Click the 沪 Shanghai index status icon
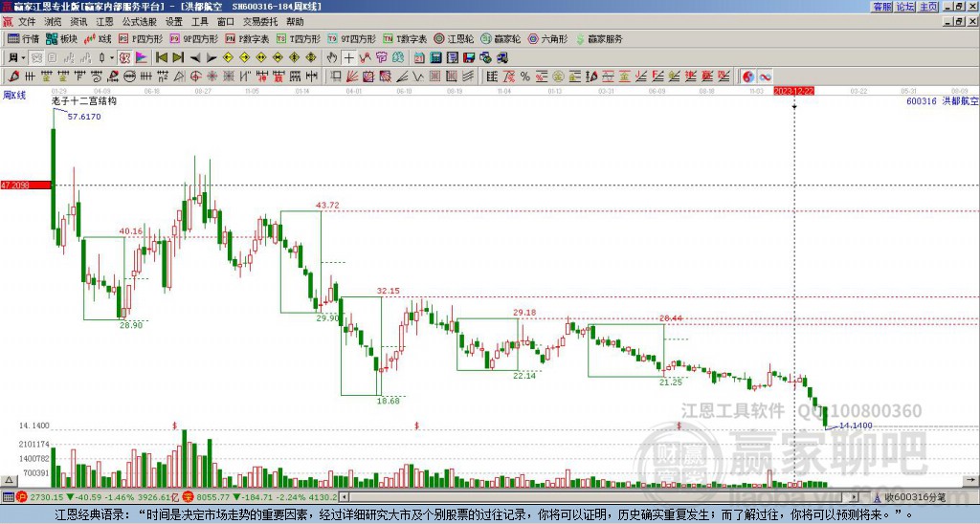 click(22, 497)
